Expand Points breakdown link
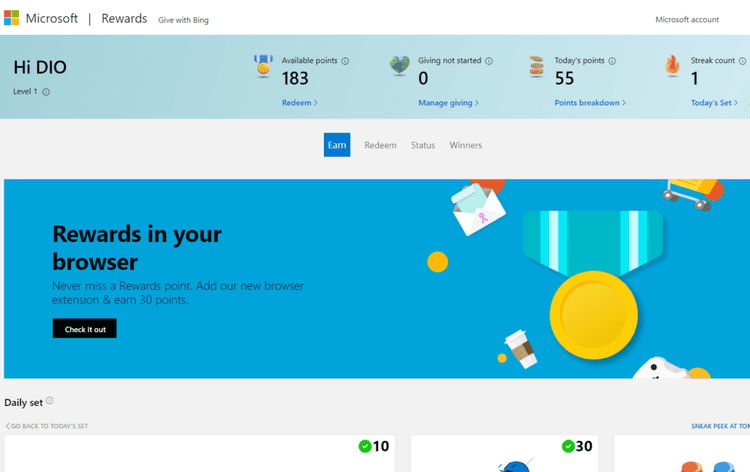This screenshot has height=472, width=750. pos(590,103)
